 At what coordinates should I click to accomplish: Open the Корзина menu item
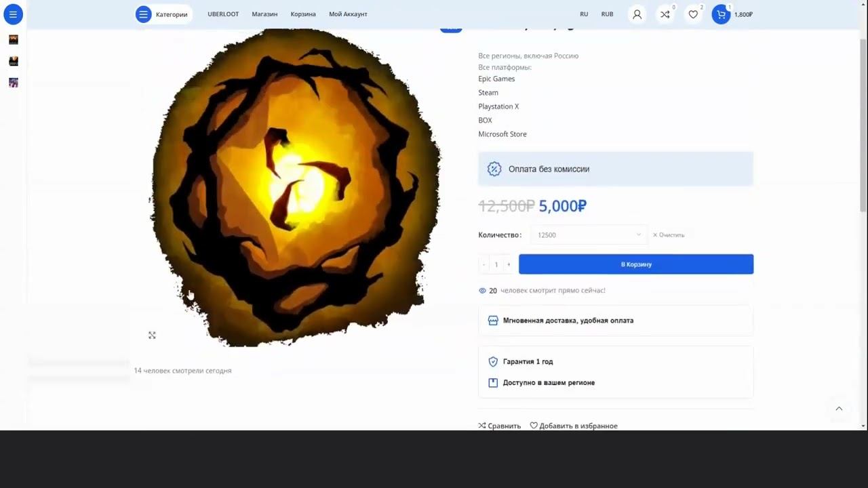303,14
